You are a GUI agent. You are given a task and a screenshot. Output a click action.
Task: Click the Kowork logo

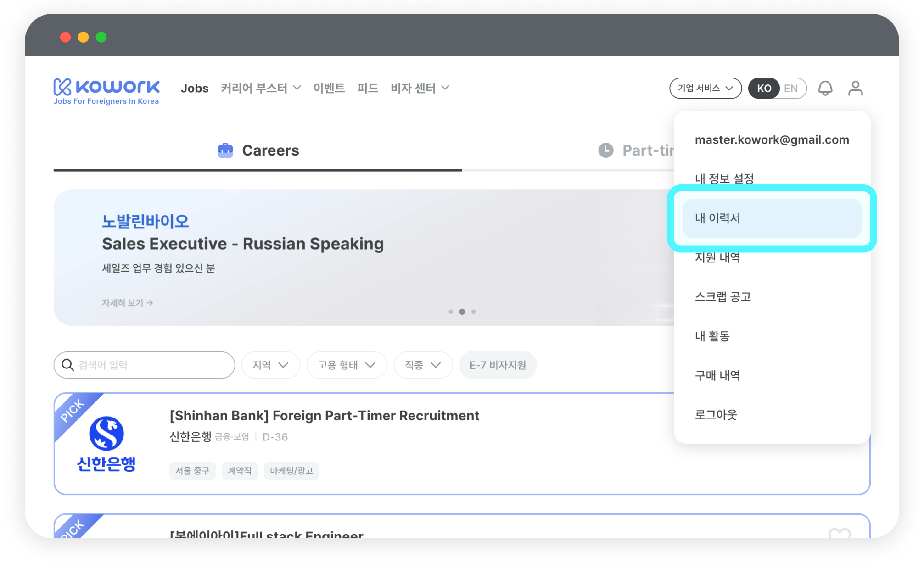(106, 91)
